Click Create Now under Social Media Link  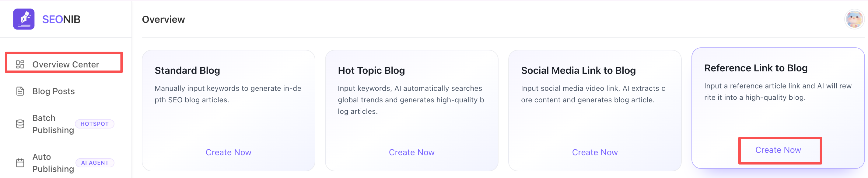(x=595, y=152)
